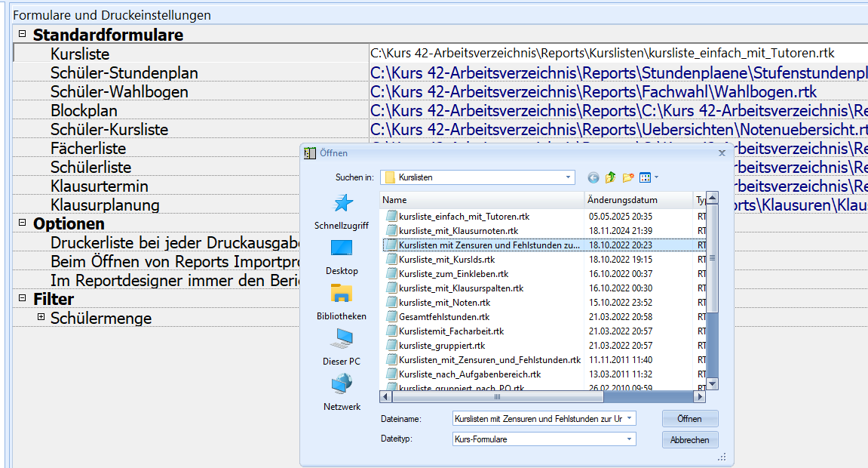The width and height of the screenshot is (868, 468).
Task: Click horizontal scrollbar left arrow
Action: click(x=386, y=396)
